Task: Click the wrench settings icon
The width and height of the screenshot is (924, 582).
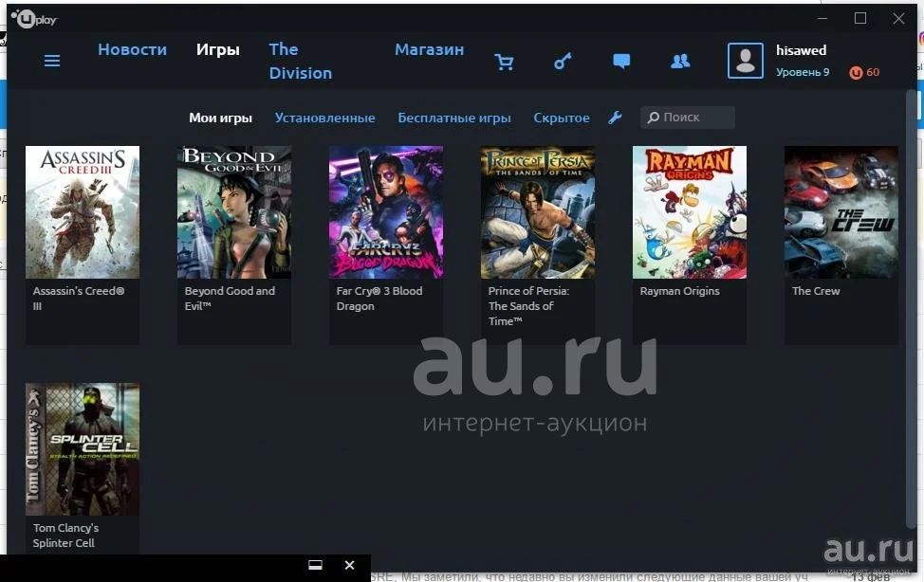Action: point(615,118)
